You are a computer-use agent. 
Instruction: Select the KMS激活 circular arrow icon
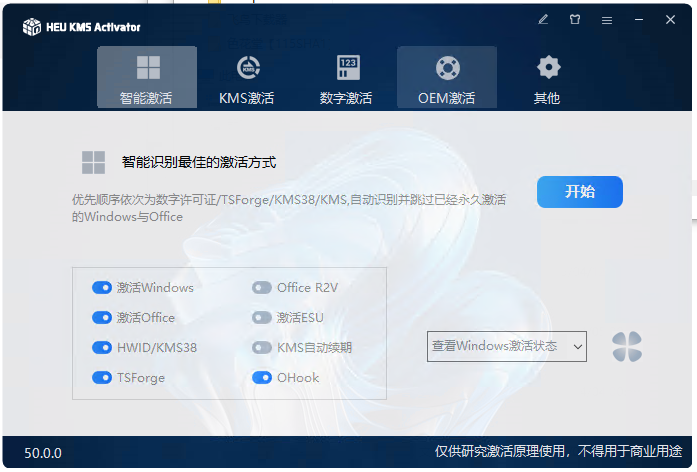(x=247, y=68)
